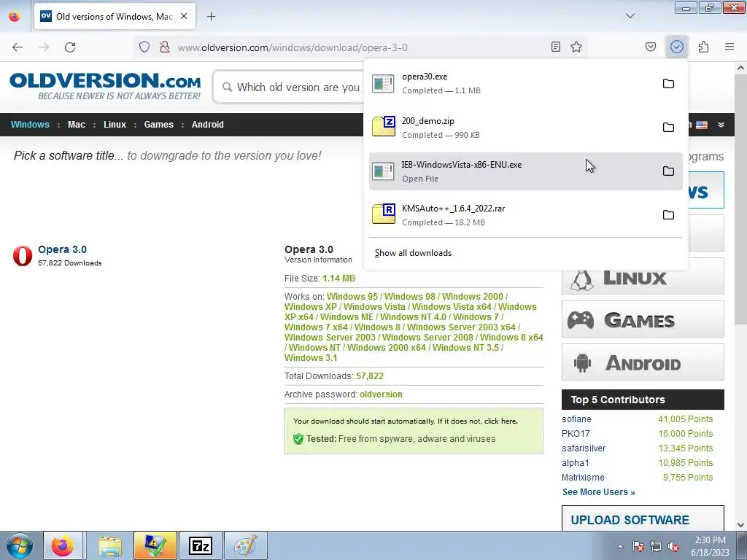Screen dimensions: 747x560
Task: Toggle reader view icon in address bar
Action: pos(555,47)
